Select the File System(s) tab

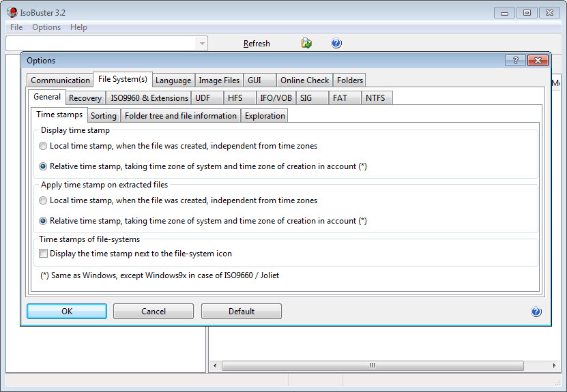pyautogui.click(x=123, y=79)
